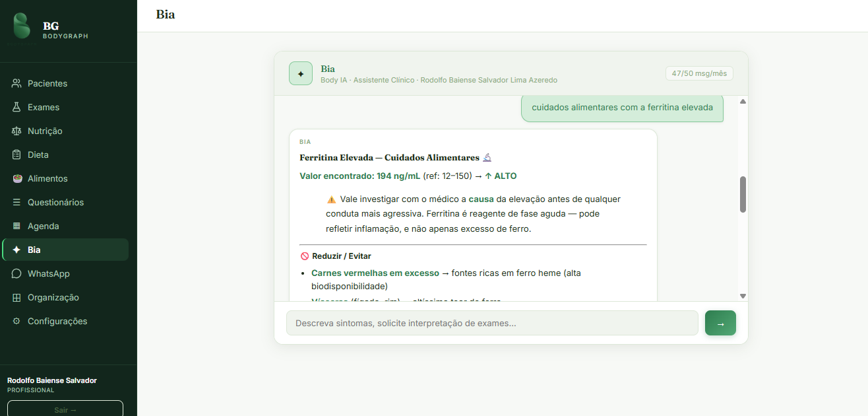868x416 pixels.
Task: Click the Sair logout button
Action: pyautogui.click(x=65, y=409)
